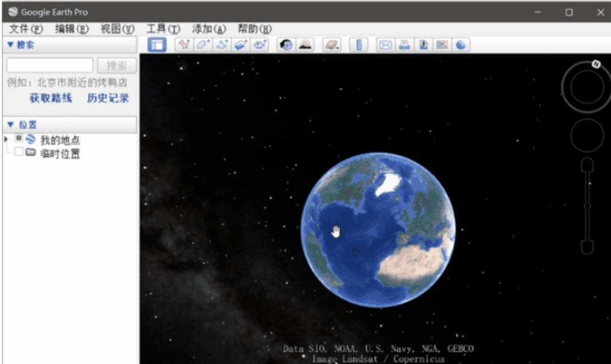Viewport: 611px width, 364px height.
Task: Collapse the 搜索 panel triangle
Action: coord(10,45)
